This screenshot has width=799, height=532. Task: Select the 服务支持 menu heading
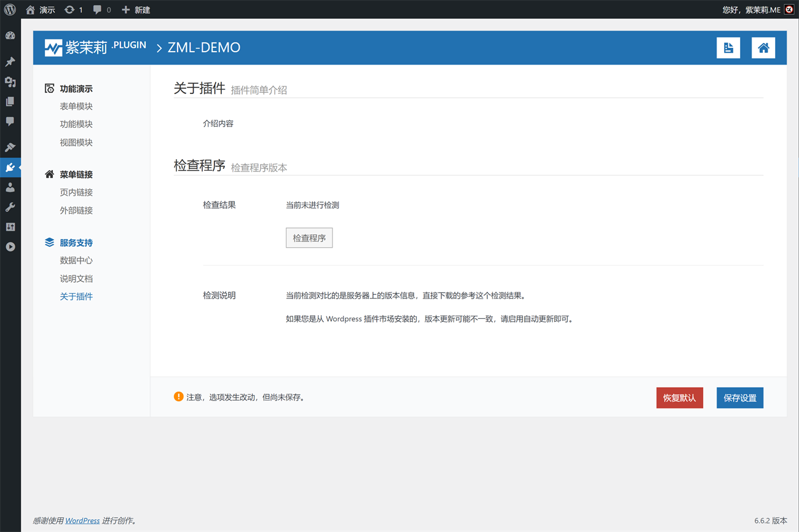coord(76,243)
